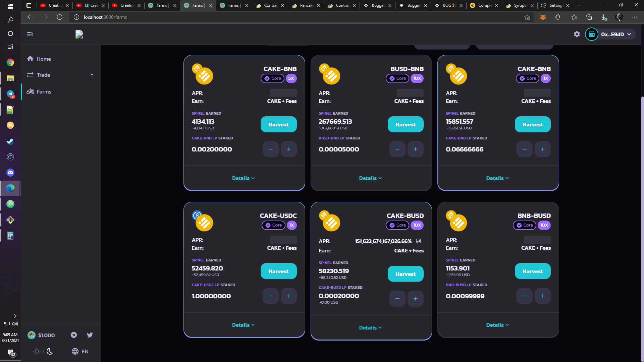Click the minus unstake button for BUSD-BNB
Viewport: 644px width, 362px height.
397,149
